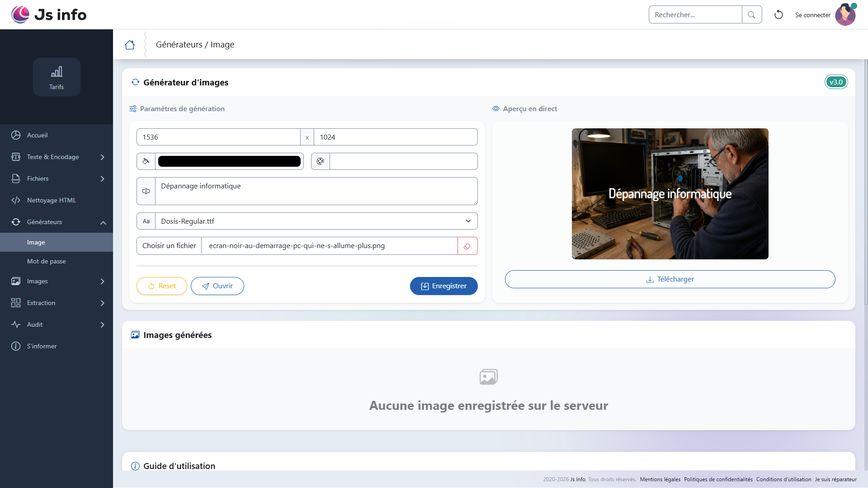This screenshot has width=868, height=488.
Task: Click the Dépannage informatique preview image
Action: (x=670, y=194)
